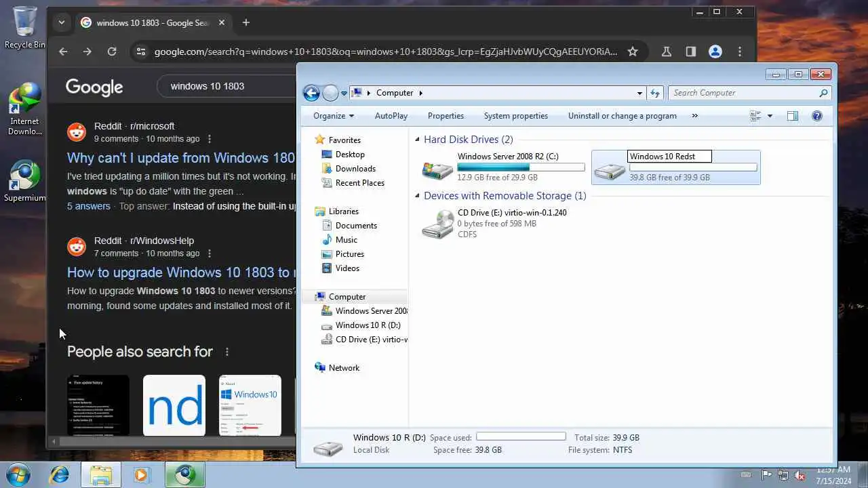Open options dots for r/microsoft result

(x=210, y=139)
